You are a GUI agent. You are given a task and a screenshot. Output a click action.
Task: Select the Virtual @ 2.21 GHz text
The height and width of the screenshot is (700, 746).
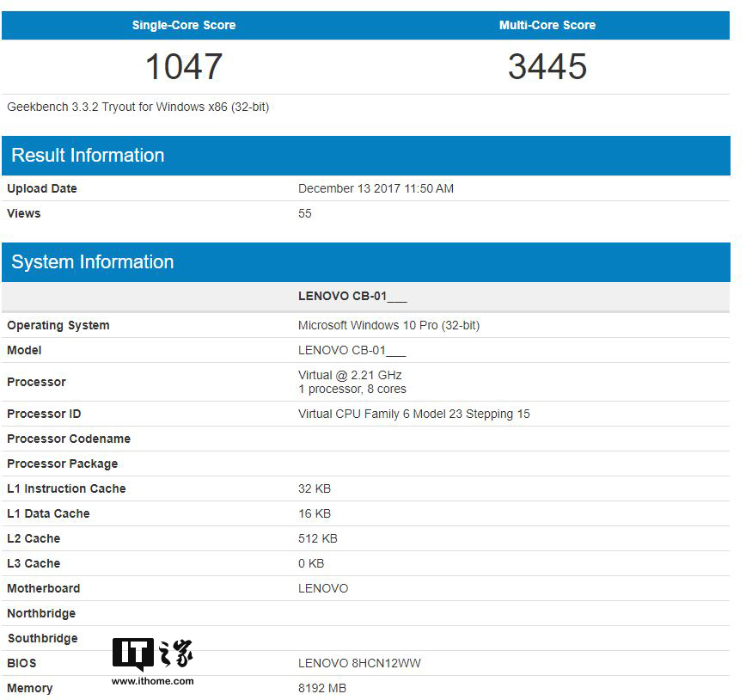(350, 375)
